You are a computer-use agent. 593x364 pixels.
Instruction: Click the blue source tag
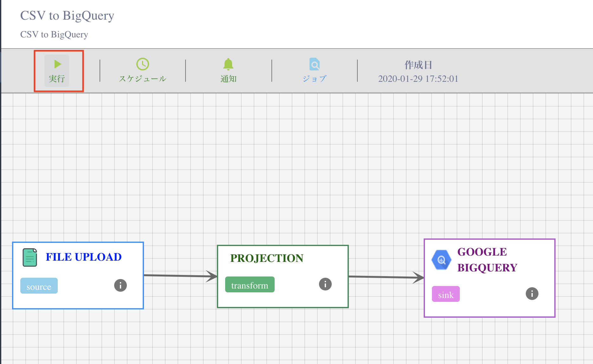pos(39,286)
